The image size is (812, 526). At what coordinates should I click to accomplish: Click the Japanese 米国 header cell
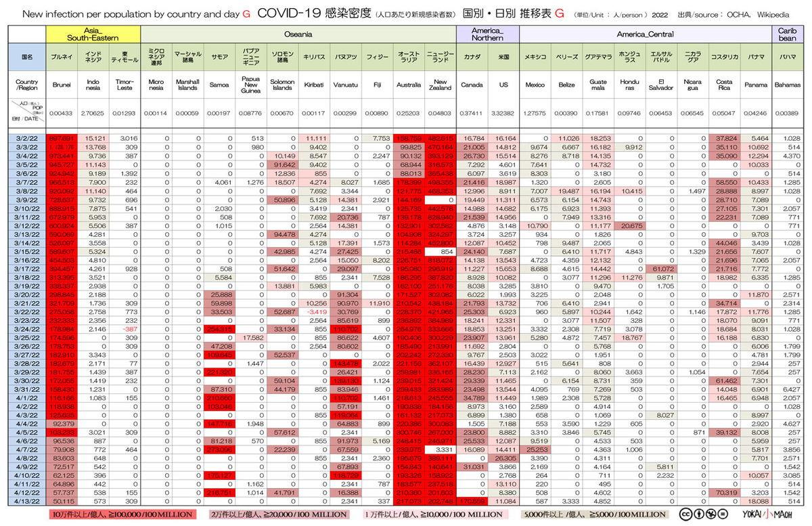coord(503,58)
